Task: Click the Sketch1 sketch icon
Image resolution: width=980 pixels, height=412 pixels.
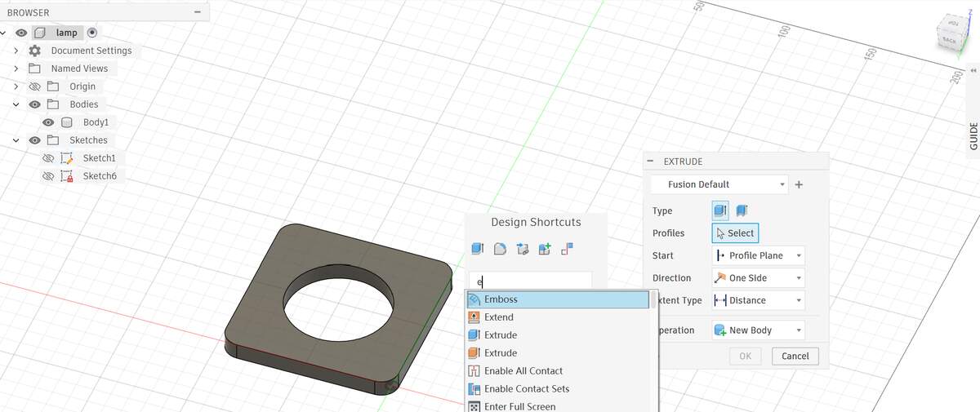Action: (x=67, y=158)
